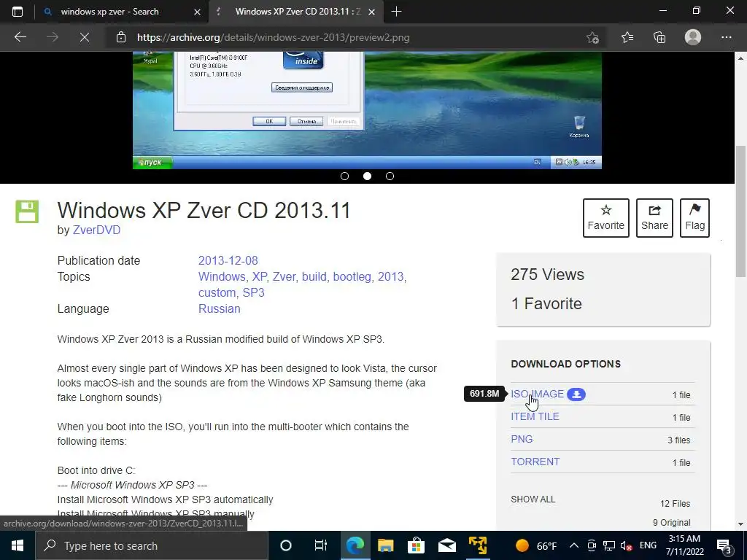
Task: Open Task View on the taskbar
Action: (321, 545)
